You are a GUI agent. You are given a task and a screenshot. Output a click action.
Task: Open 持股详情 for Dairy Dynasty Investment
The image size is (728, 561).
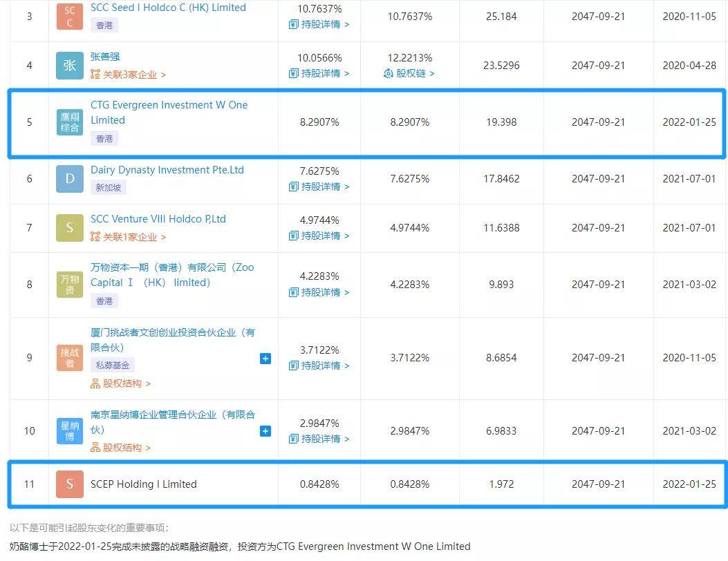click(319, 187)
